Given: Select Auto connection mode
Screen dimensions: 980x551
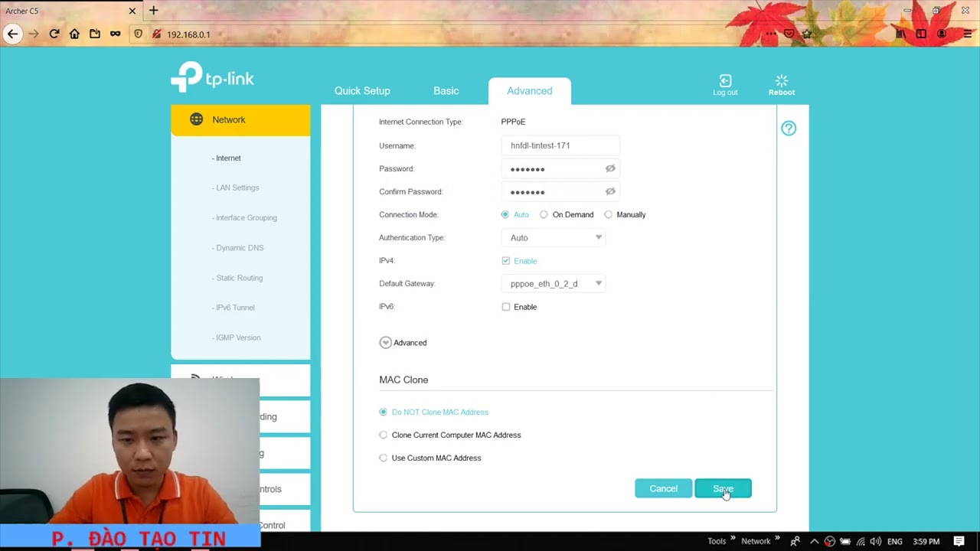Looking at the screenshot, I should pyautogui.click(x=505, y=214).
